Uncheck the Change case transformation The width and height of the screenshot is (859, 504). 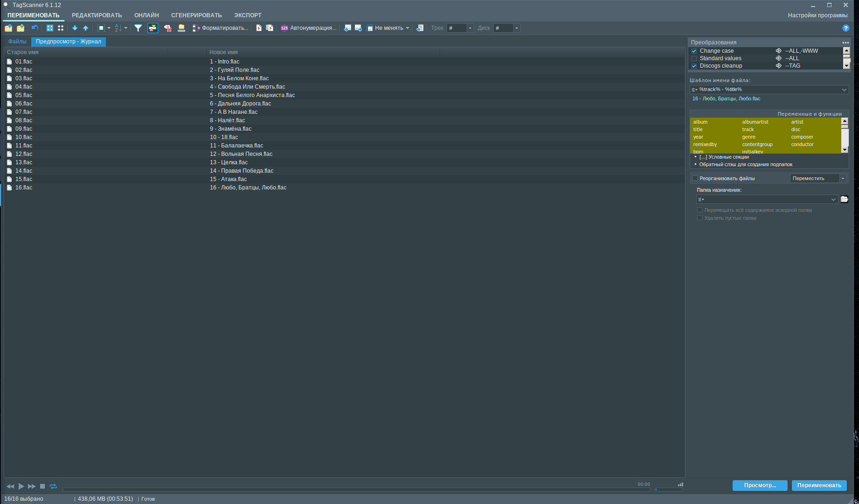[694, 51]
